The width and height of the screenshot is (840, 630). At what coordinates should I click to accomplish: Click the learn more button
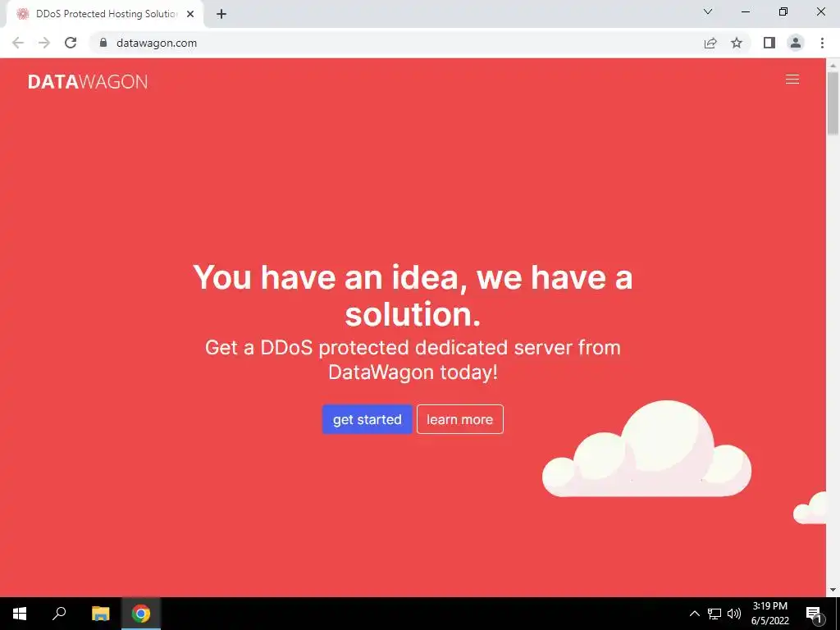459,419
